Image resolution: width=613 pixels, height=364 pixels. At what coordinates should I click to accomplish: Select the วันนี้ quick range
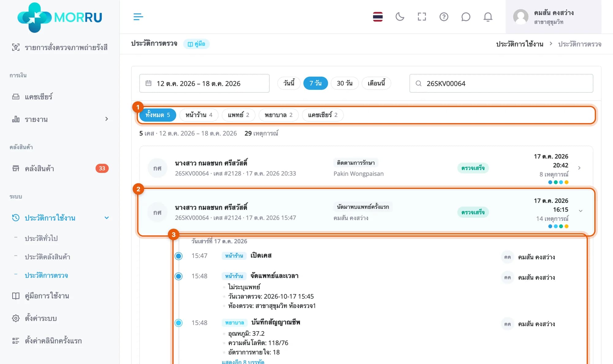(289, 83)
